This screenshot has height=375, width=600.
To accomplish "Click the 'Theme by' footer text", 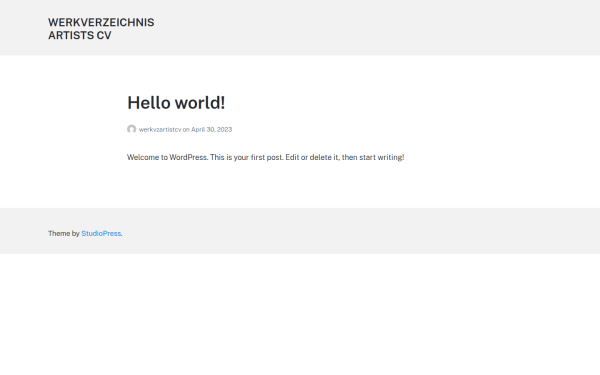I will [64, 233].
